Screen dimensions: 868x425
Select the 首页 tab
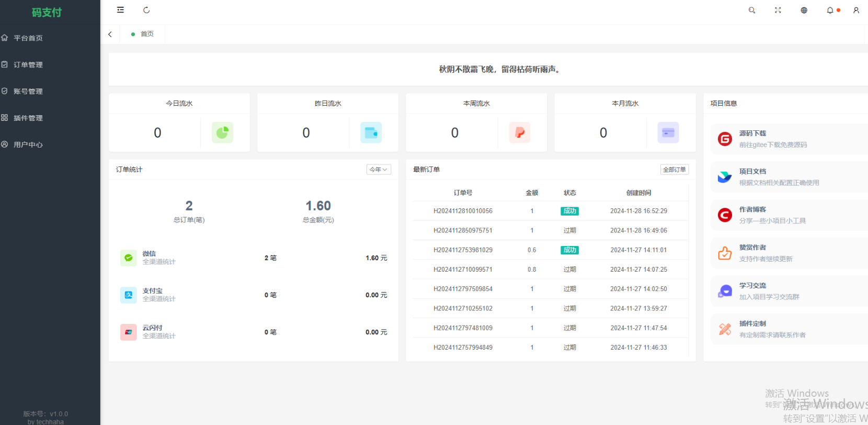[142, 34]
